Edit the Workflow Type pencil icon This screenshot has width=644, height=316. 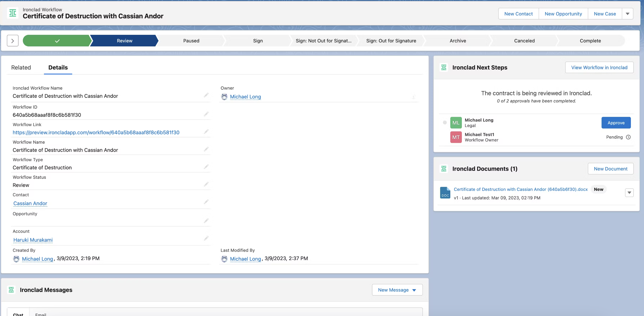[206, 167]
